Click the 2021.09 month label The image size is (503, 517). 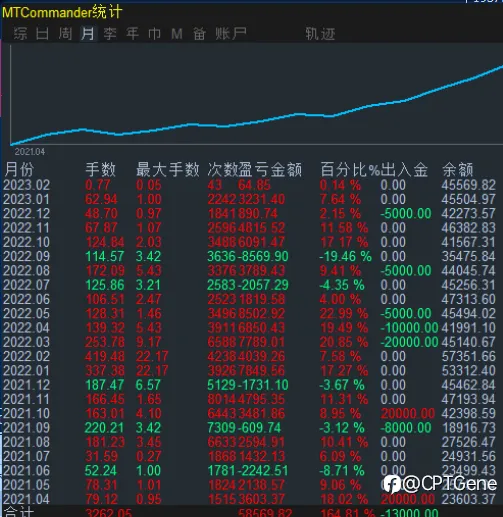point(26,428)
